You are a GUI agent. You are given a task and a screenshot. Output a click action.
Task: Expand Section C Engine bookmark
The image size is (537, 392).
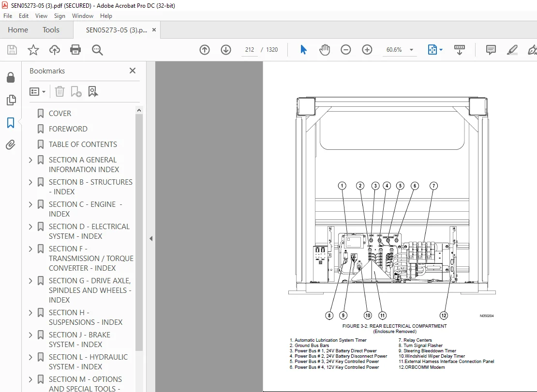tap(30, 204)
